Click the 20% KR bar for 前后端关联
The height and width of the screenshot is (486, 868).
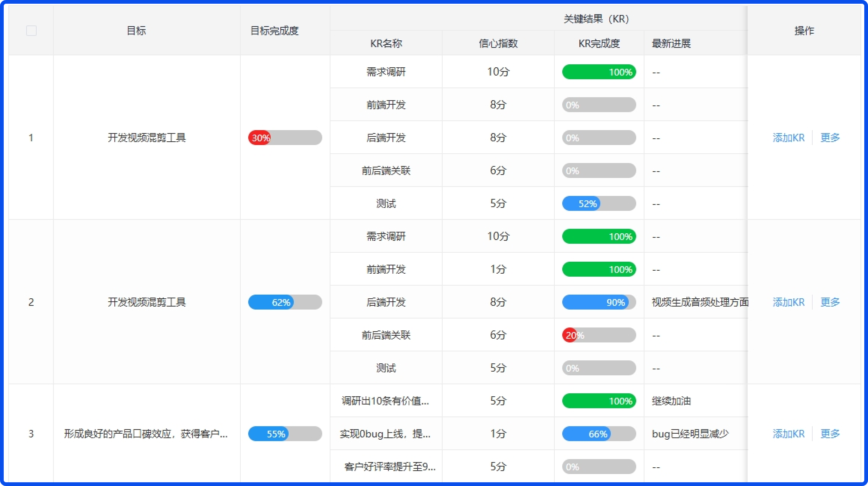pos(598,335)
